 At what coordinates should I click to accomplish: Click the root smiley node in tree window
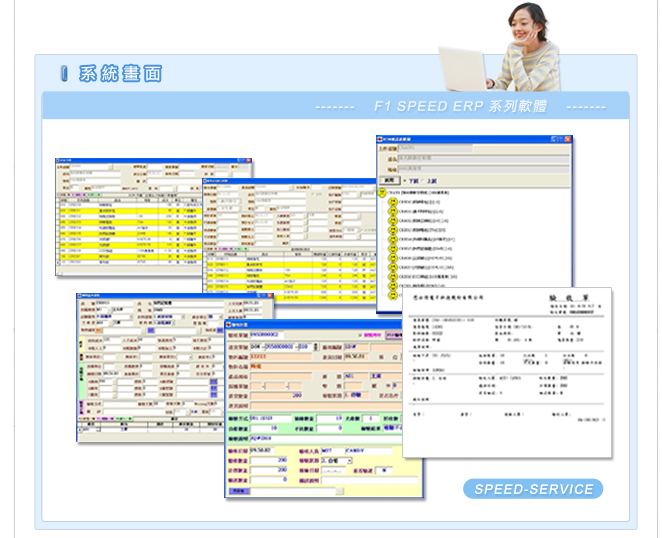click(x=382, y=193)
